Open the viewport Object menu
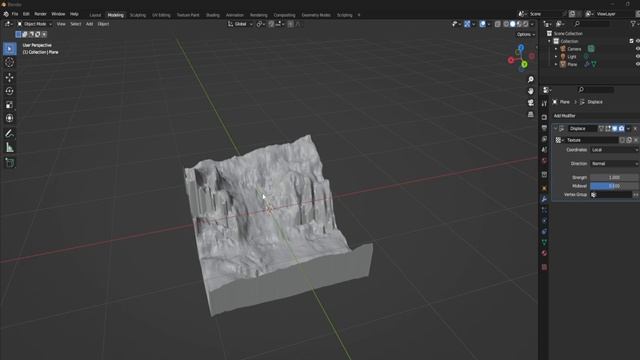640x360 pixels. click(103, 24)
